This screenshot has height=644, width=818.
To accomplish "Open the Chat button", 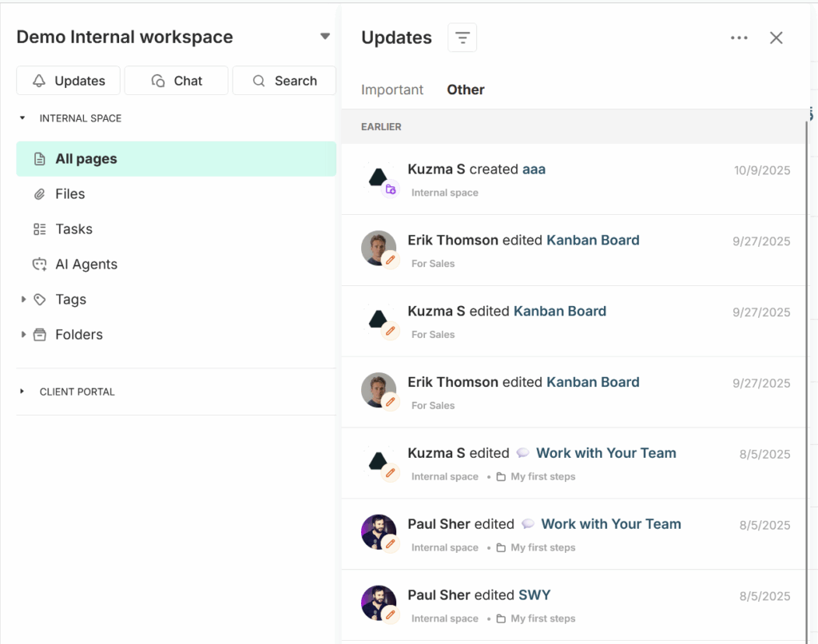I will [177, 81].
